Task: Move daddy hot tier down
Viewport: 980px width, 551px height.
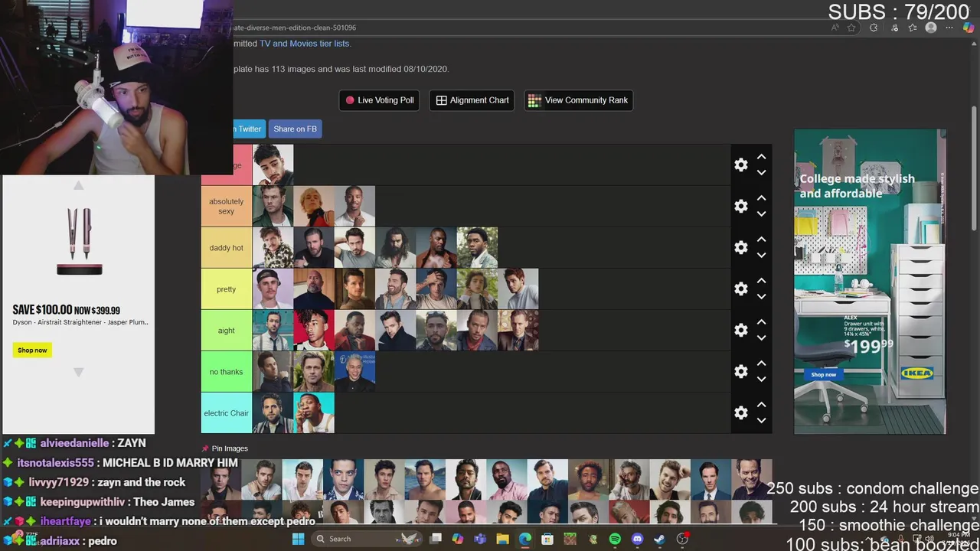Action: point(761,256)
